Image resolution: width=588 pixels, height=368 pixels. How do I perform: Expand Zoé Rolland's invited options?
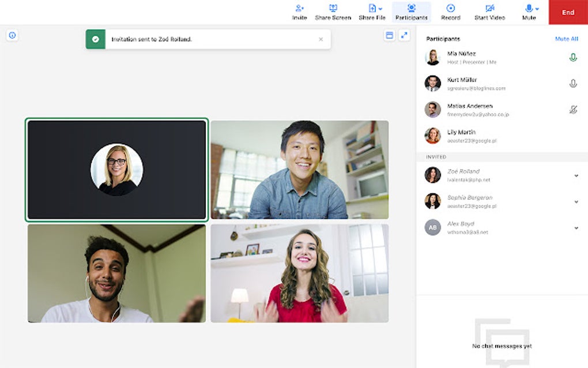(575, 175)
